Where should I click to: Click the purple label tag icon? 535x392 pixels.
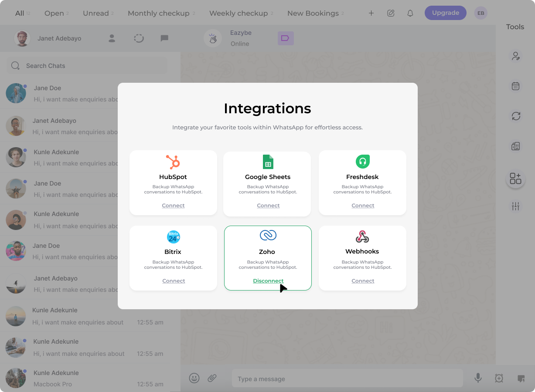click(286, 38)
